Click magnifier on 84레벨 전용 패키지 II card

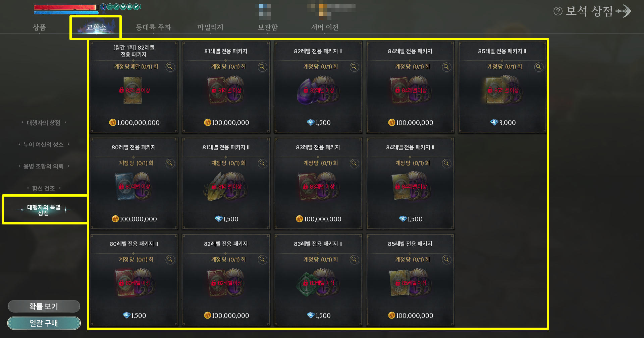point(446,163)
